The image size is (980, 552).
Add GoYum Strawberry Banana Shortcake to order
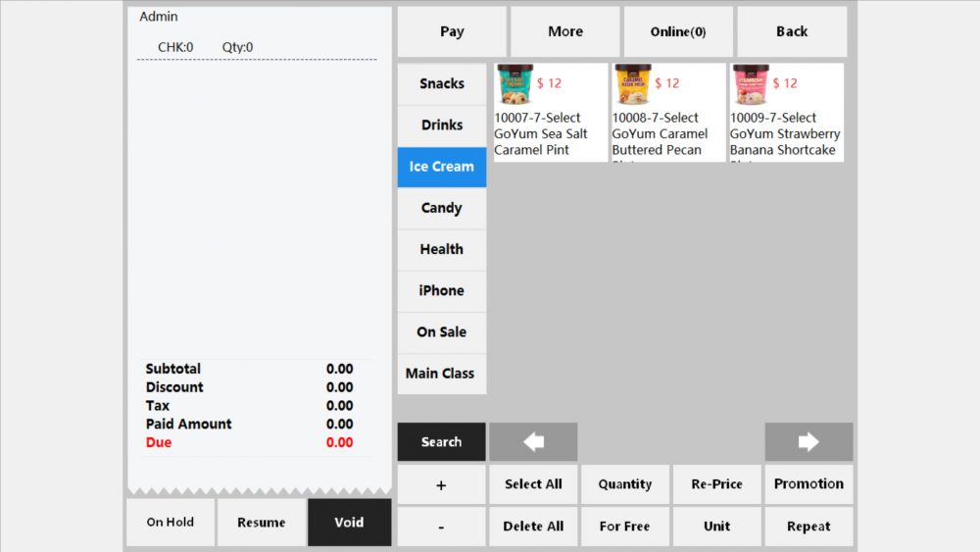coord(786,113)
